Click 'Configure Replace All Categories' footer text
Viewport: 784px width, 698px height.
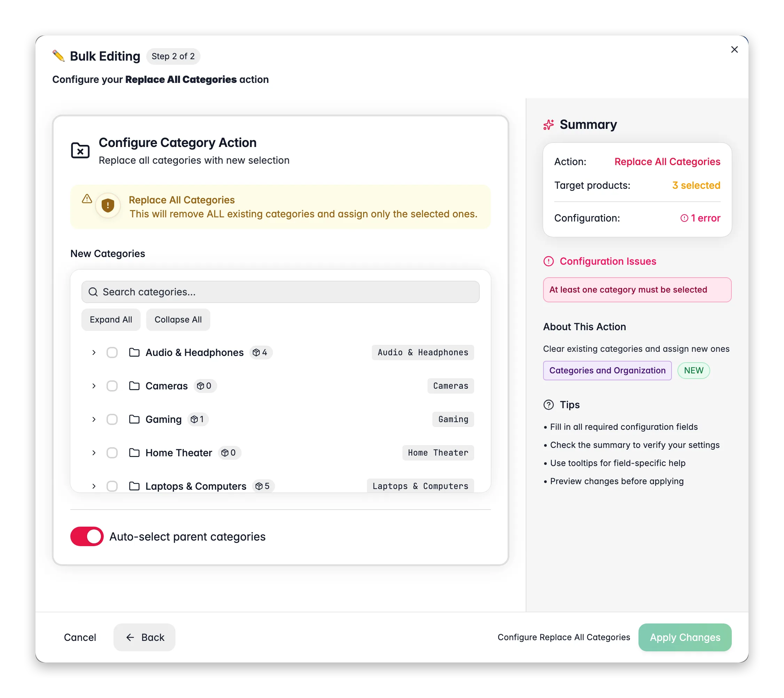[564, 637]
